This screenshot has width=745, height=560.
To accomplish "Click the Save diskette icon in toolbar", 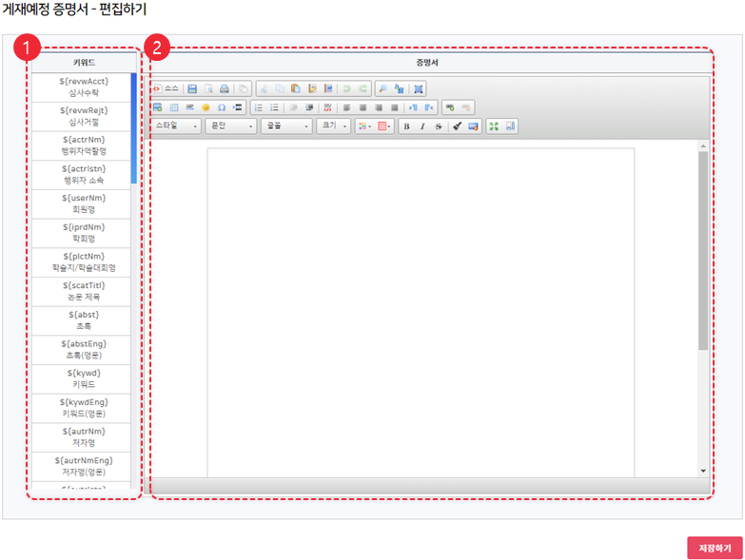I will (x=192, y=88).
